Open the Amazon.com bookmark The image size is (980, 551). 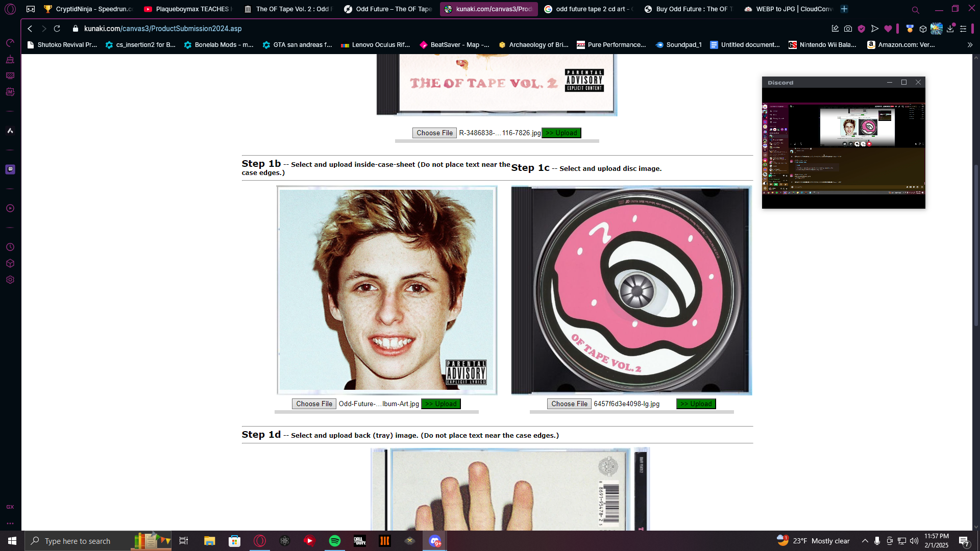pos(901,45)
